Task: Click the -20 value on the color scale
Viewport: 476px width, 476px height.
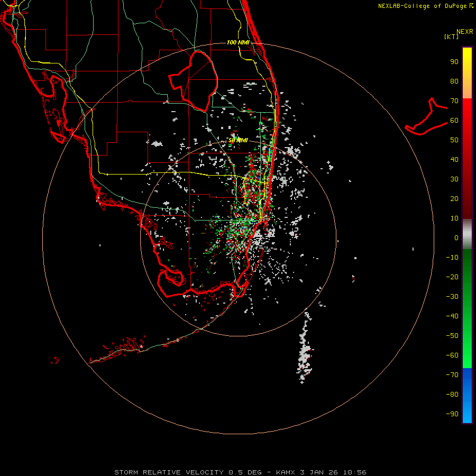Action: [x=452, y=277]
